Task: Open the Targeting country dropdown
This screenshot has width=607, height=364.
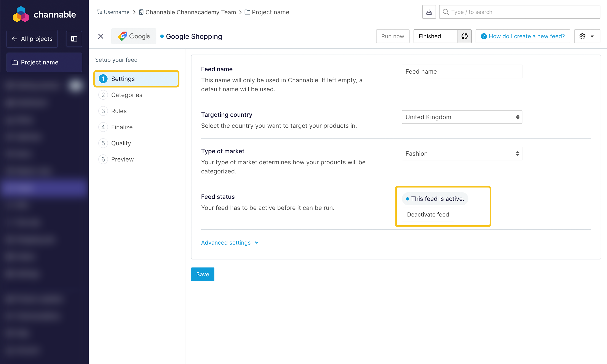Action: pyautogui.click(x=462, y=117)
